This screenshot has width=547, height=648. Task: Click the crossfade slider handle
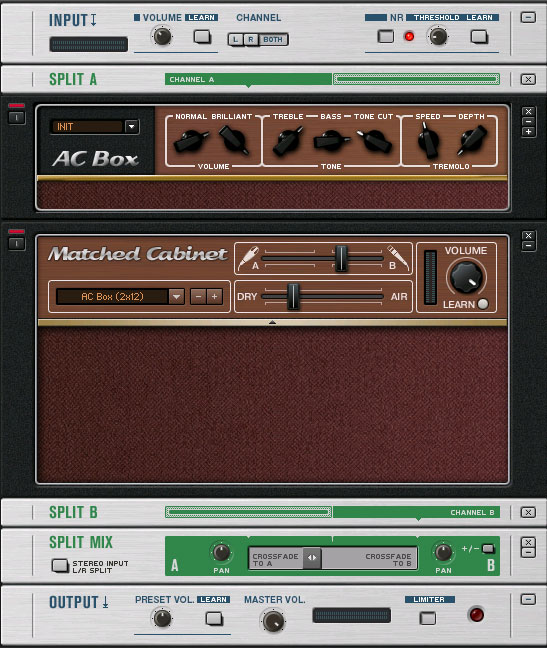(x=312, y=557)
